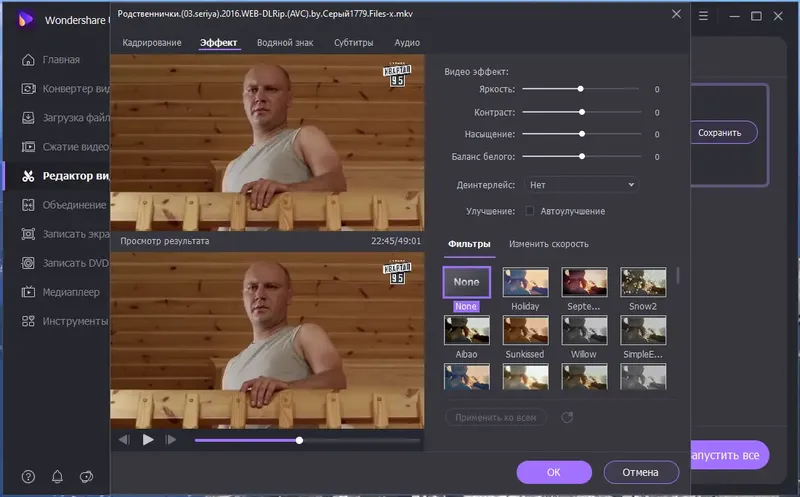Click the .mkv filename title

(x=265, y=14)
